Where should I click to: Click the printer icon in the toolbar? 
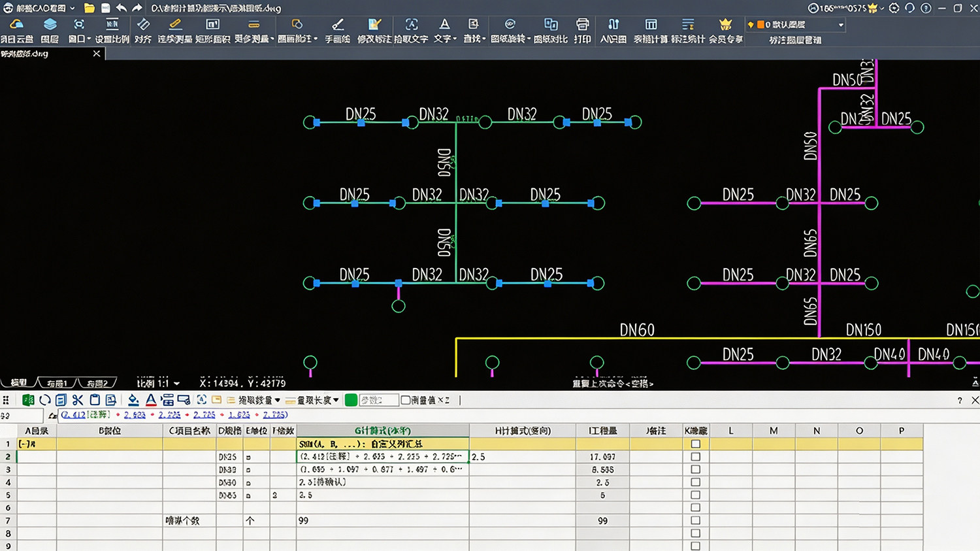[x=582, y=24]
